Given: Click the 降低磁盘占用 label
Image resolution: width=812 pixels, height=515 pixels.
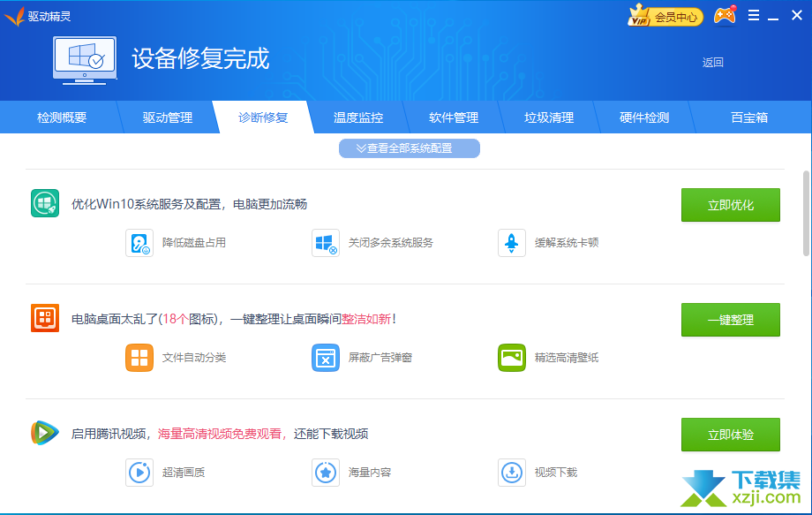Looking at the screenshot, I should (193, 242).
